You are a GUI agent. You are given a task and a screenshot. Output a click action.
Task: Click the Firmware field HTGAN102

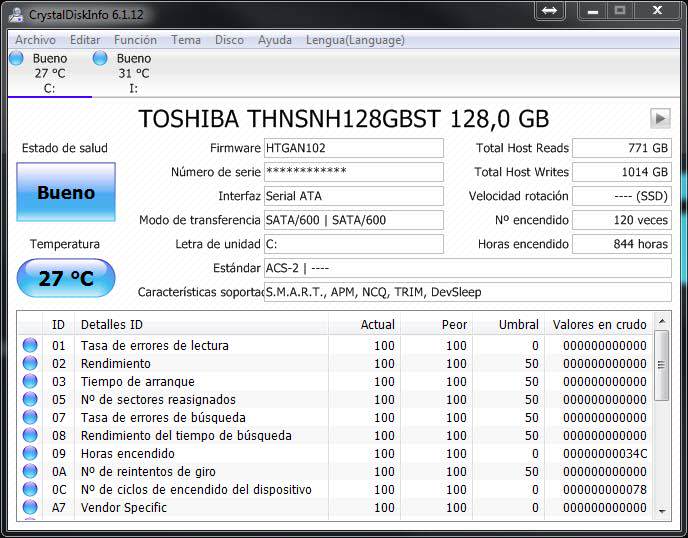pos(354,148)
